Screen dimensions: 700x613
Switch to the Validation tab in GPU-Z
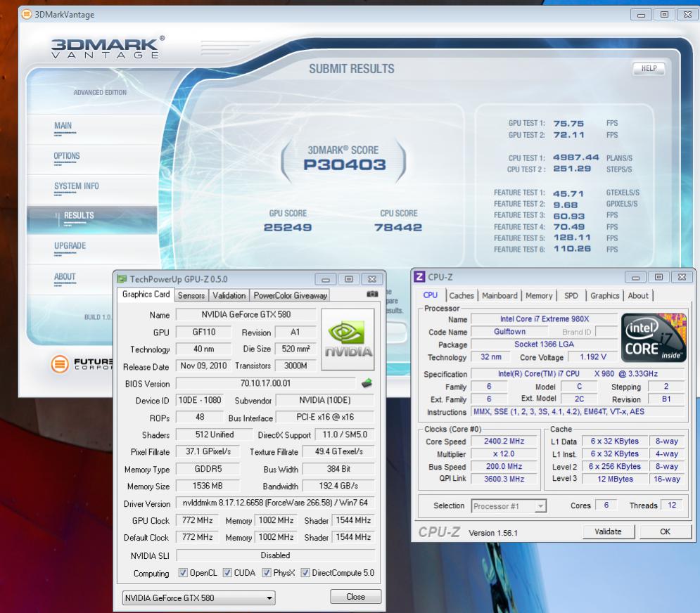pos(229,295)
